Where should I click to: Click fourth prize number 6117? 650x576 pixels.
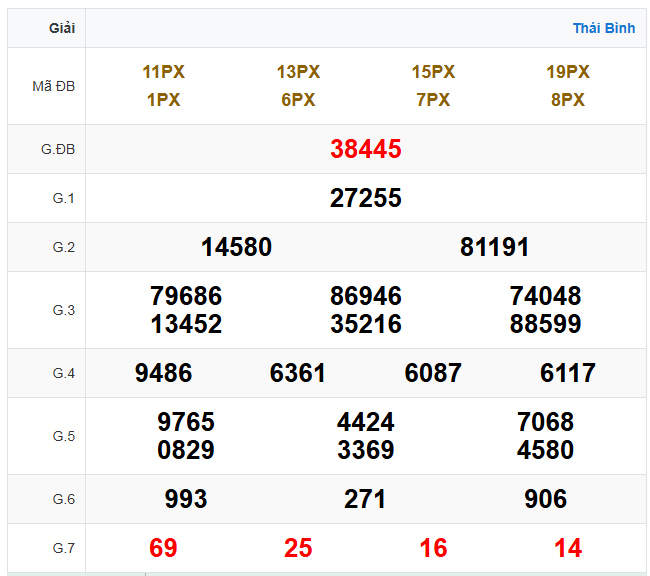[x=568, y=373]
